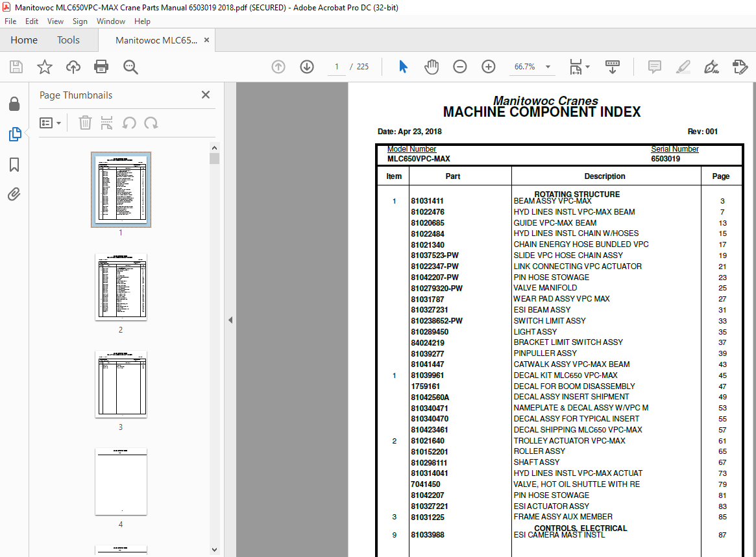The height and width of the screenshot is (557, 756).
Task: Open security lock panel icon
Action: [x=14, y=104]
